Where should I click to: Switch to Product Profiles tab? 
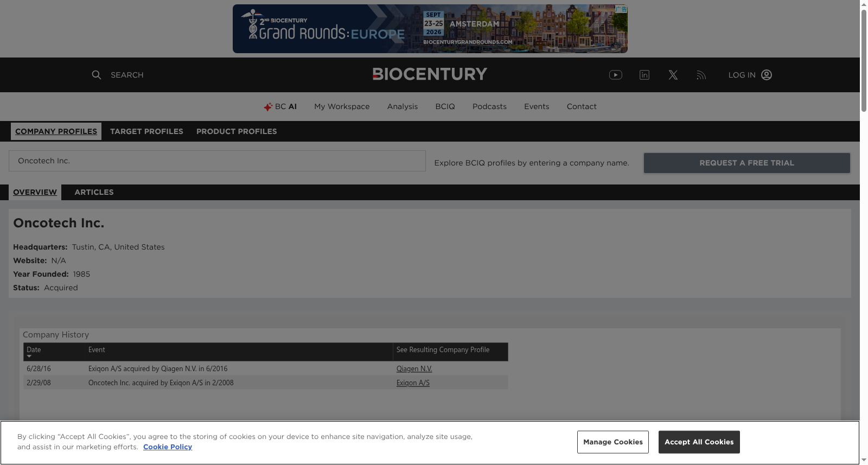point(237,131)
